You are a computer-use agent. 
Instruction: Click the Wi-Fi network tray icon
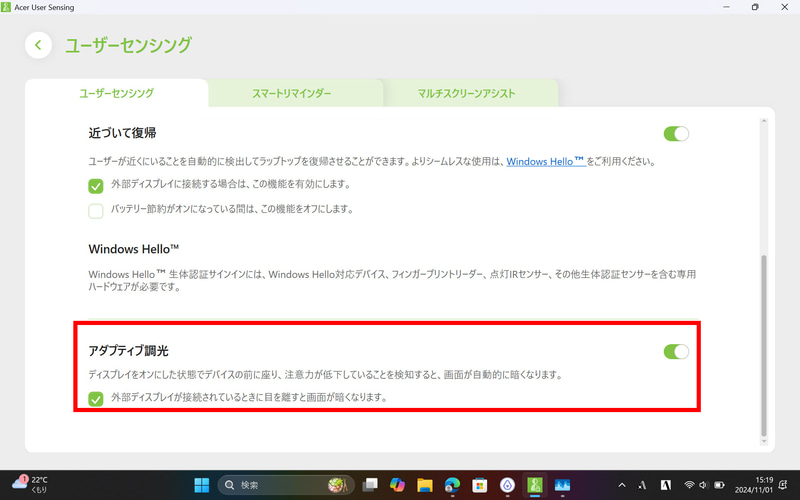(x=689, y=485)
